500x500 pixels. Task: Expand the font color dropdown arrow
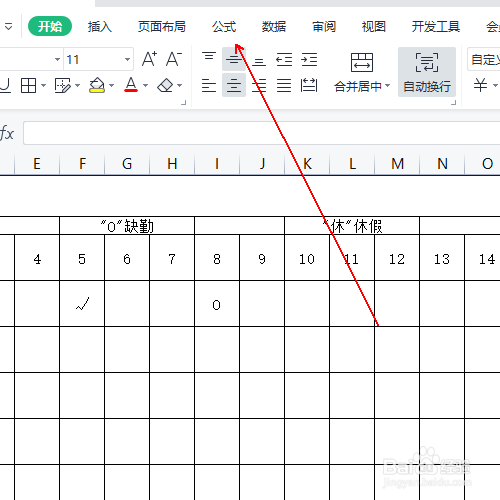(145, 86)
